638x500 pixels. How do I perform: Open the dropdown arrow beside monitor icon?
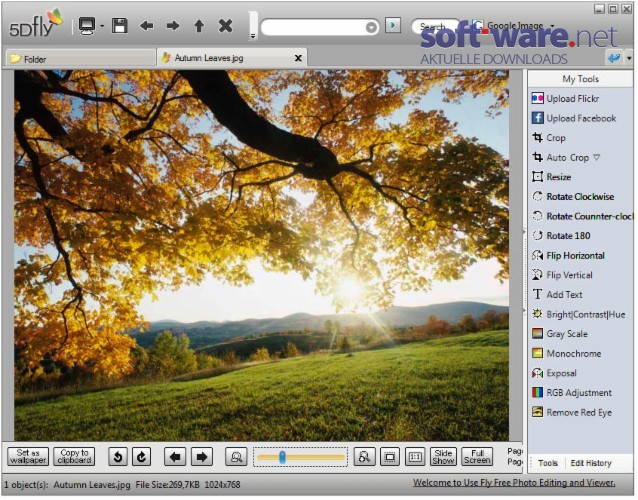pyautogui.click(x=102, y=26)
